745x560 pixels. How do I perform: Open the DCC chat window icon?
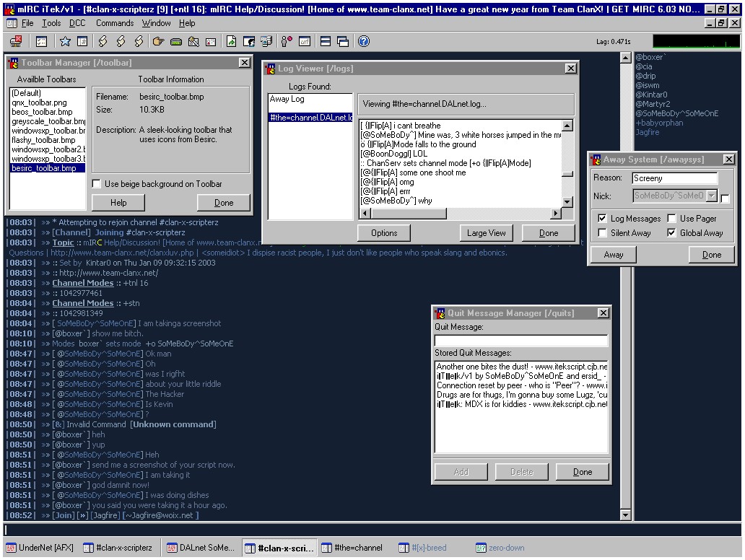(248, 42)
